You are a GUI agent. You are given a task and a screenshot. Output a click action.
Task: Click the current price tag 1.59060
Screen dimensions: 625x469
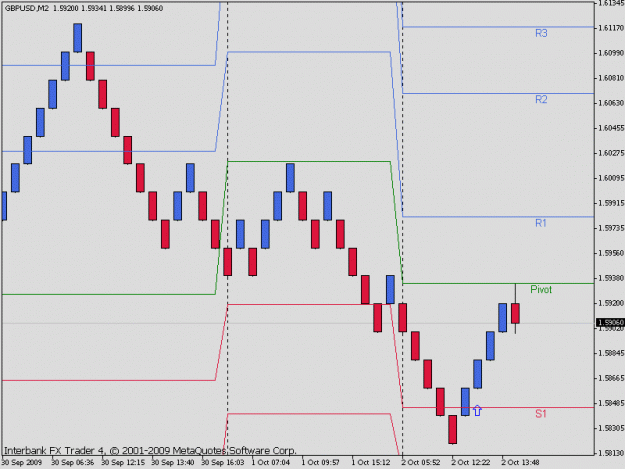click(610, 322)
